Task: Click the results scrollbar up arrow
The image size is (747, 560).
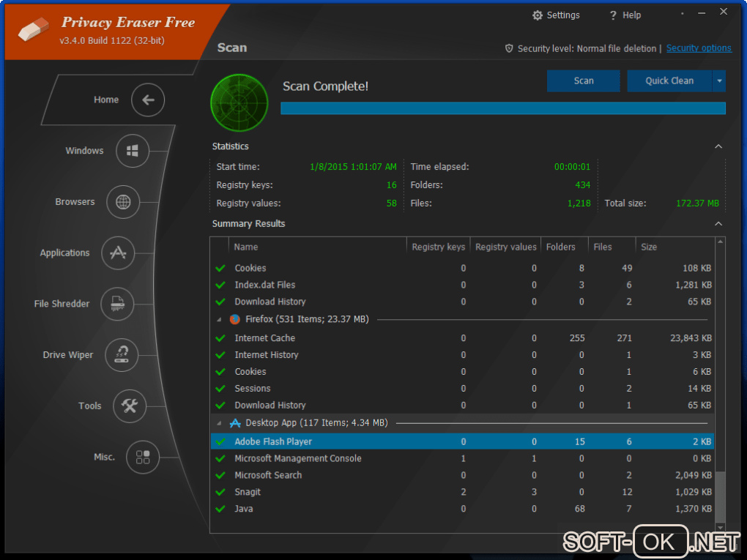Action: coord(721,242)
